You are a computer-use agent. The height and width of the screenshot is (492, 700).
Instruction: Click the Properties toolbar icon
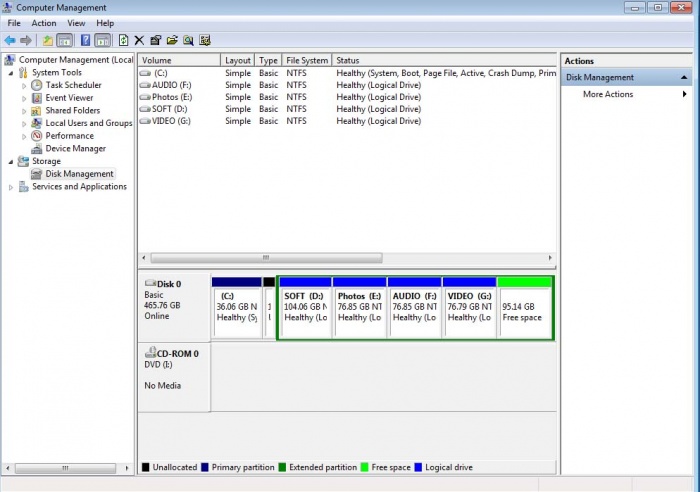tap(155, 40)
